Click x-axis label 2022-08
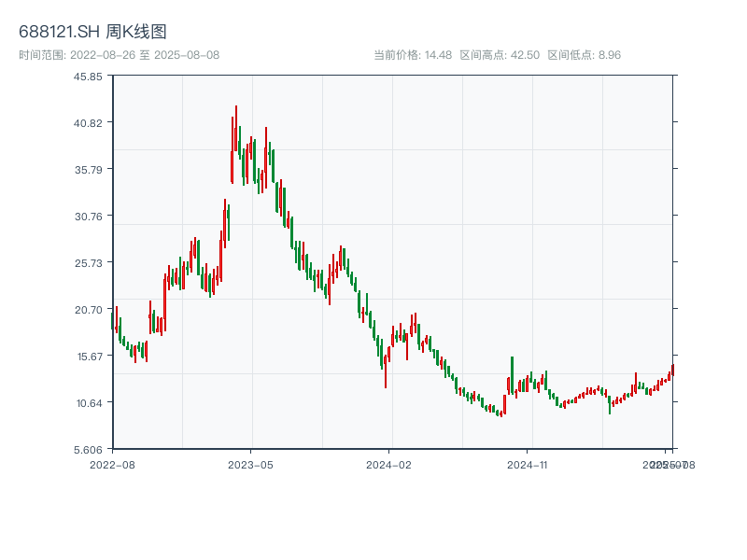Image resolution: width=747 pixels, height=560 pixels. click(112, 465)
